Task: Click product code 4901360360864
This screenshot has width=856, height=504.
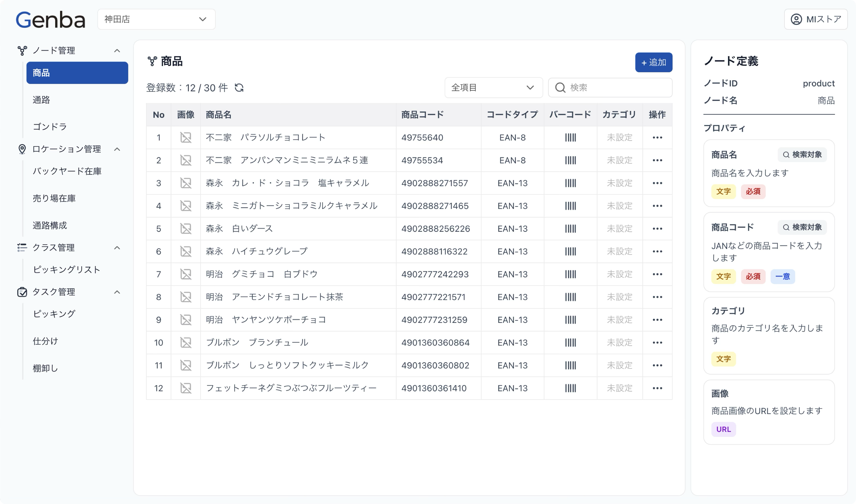Action: click(x=435, y=342)
